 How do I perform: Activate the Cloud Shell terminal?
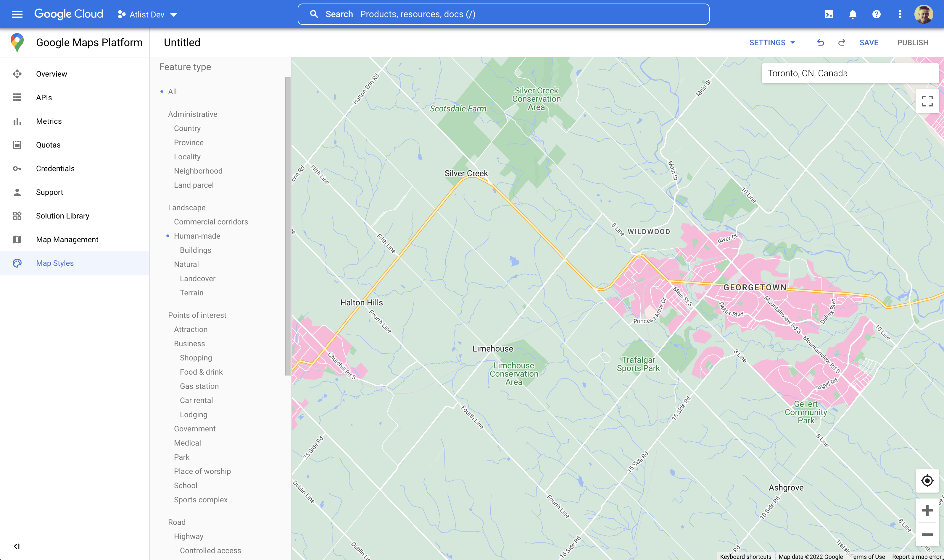click(x=829, y=14)
